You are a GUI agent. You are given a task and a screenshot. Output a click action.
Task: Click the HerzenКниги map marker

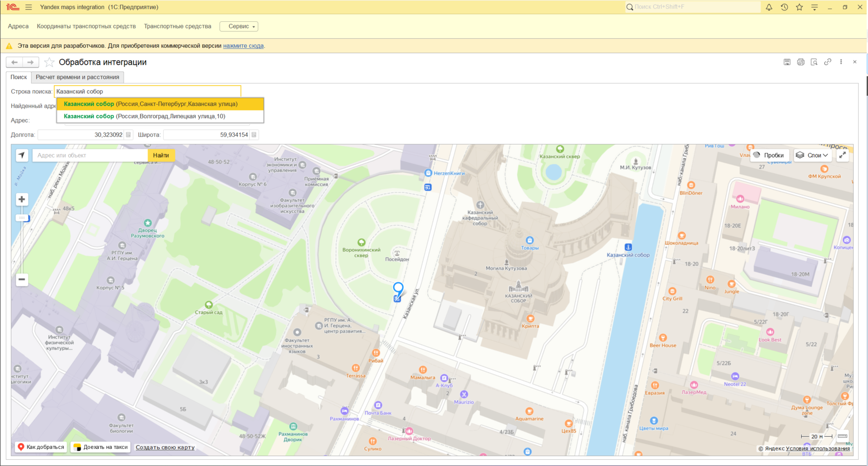tap(428, 173)
